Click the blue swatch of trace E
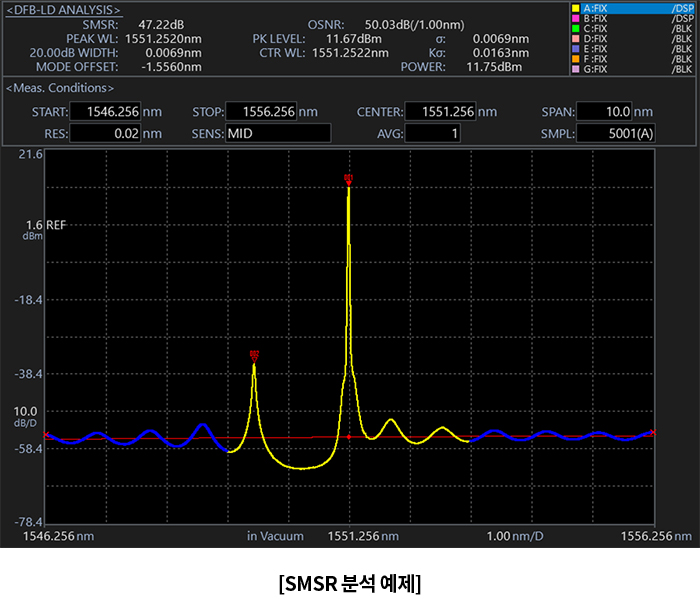The image size is (700, 610). coord(576,49)
